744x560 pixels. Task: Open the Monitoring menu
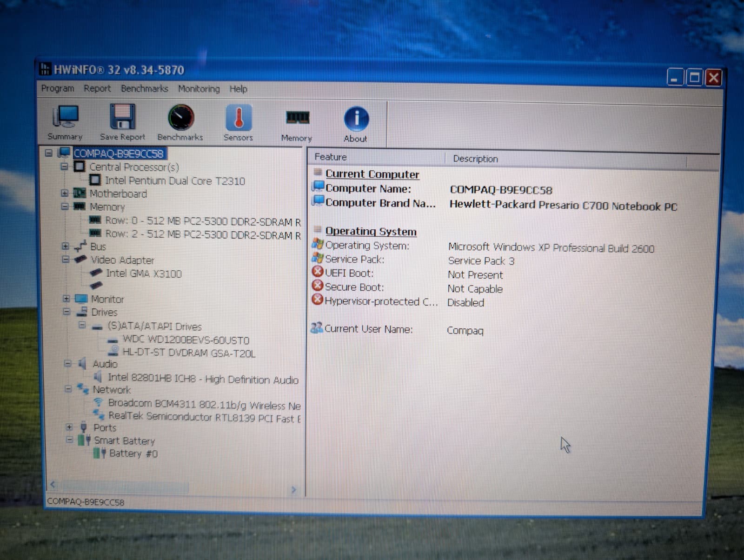199,89
